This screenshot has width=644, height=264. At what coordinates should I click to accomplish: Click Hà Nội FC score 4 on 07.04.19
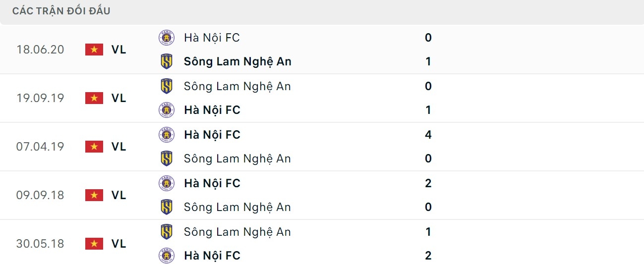click(x=428, y=135)
